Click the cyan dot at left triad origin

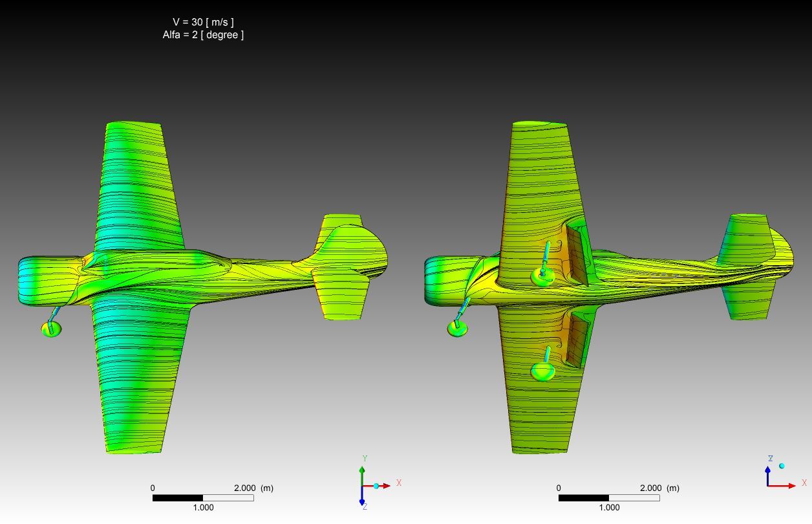tap(376, 486)
